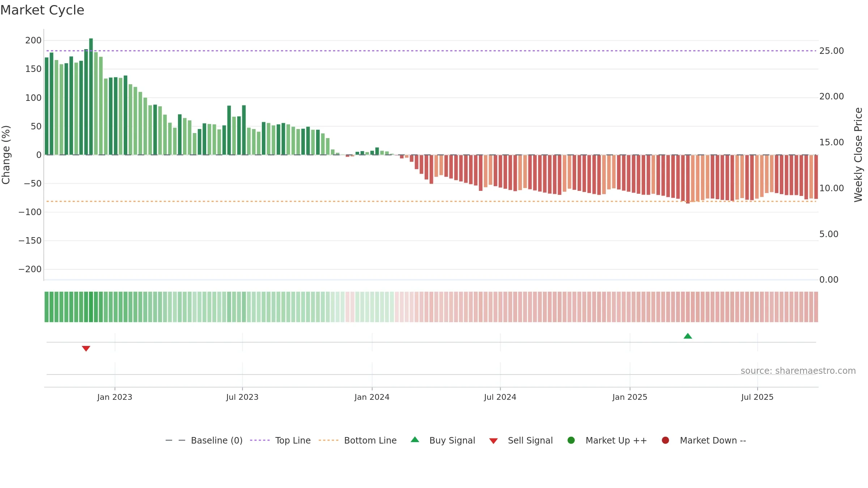Click the Jul 2023 x-axis label
Screen dimensions: 868x488
242,397
